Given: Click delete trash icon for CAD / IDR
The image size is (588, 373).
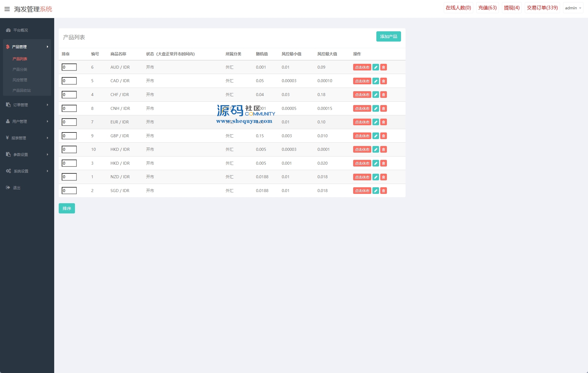Looking at the screenshot, I should tap(383, 81).
